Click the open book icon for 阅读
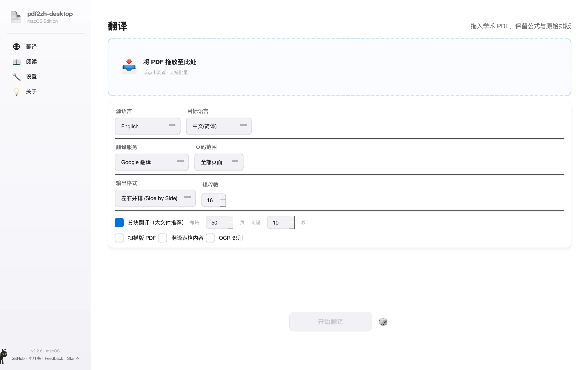Screen dimensions: 588x370 (x=16, y=62)
